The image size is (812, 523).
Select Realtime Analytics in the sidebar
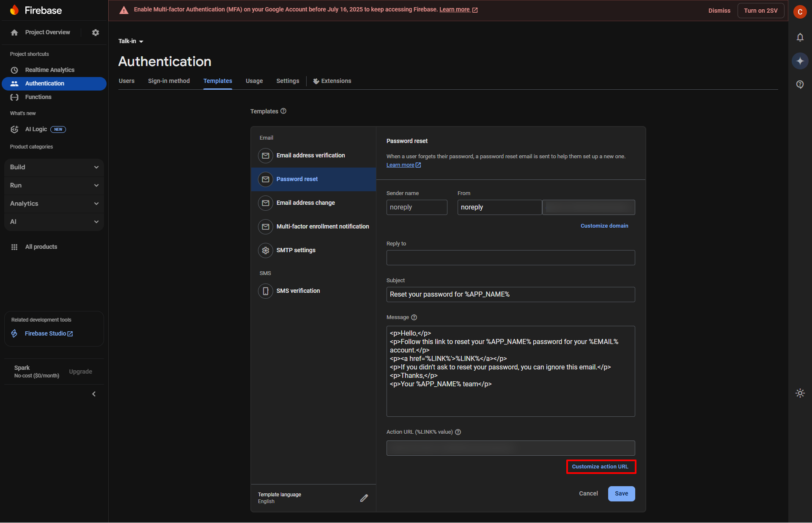pos(49,69)
